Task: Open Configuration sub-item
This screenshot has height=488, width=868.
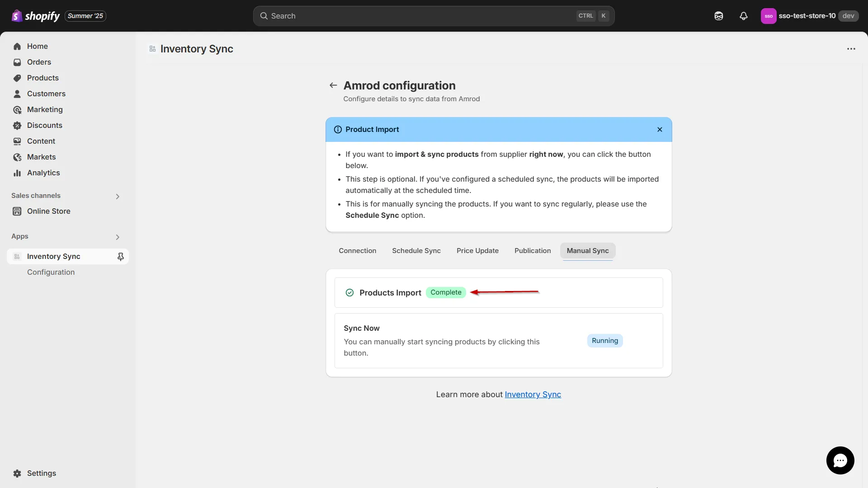Action: point(51,272)
